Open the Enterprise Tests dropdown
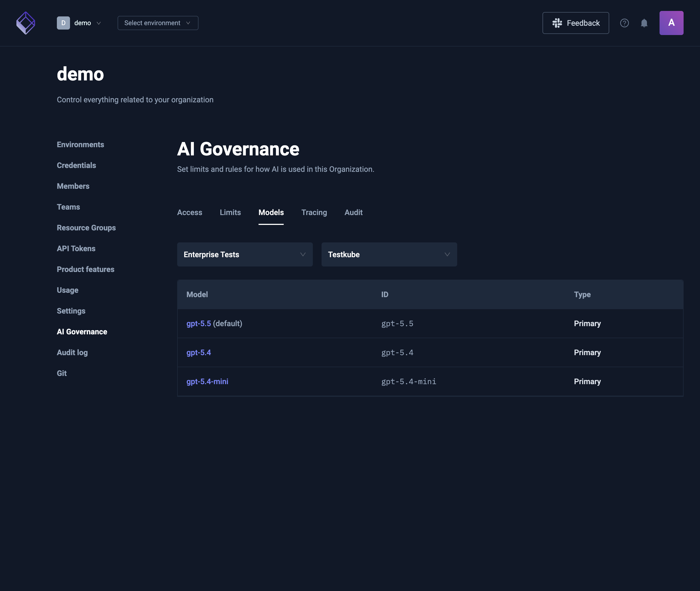700x591 pixels. point(245,255)
